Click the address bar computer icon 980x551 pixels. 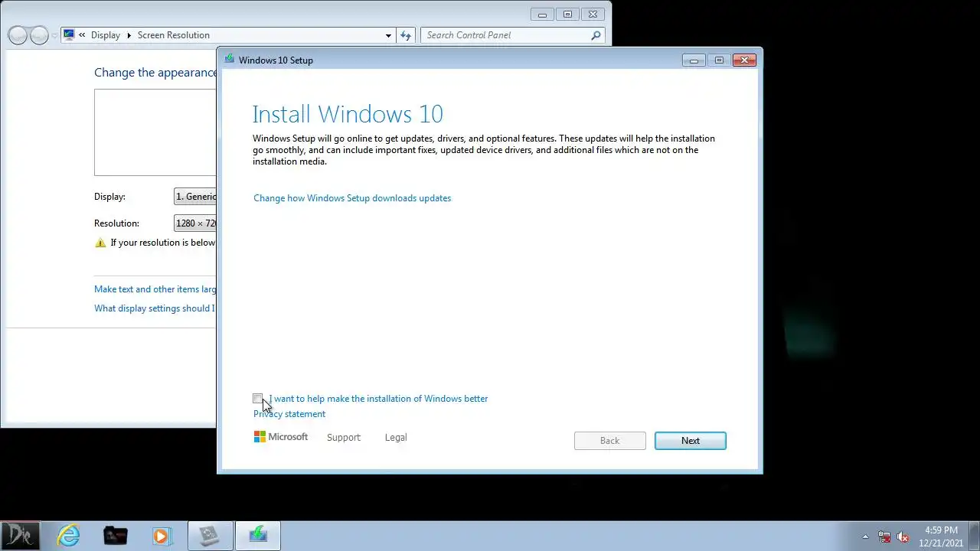tap(69, 35)
